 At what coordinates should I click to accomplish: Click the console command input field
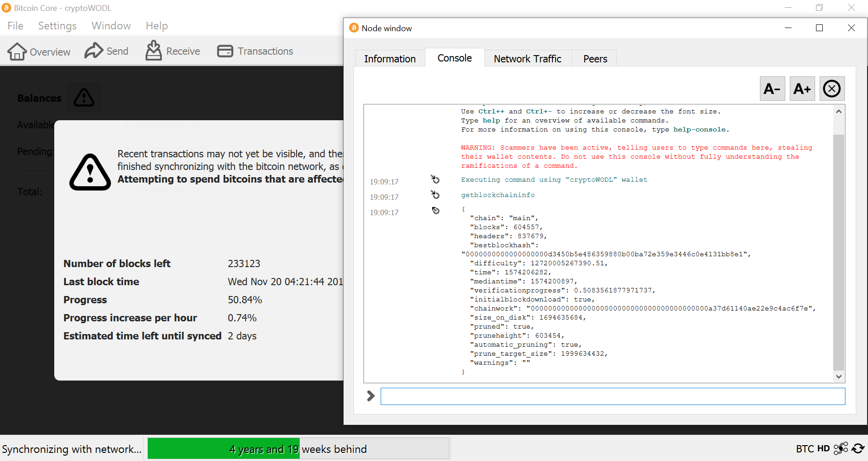(x=613, y=396)
